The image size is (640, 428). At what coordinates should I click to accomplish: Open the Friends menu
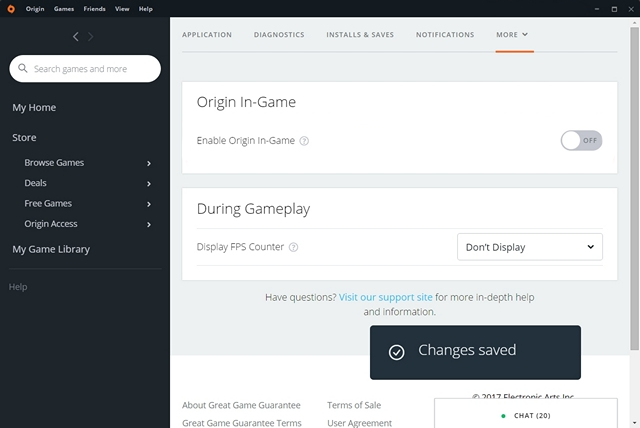click(x=94, y=9)
